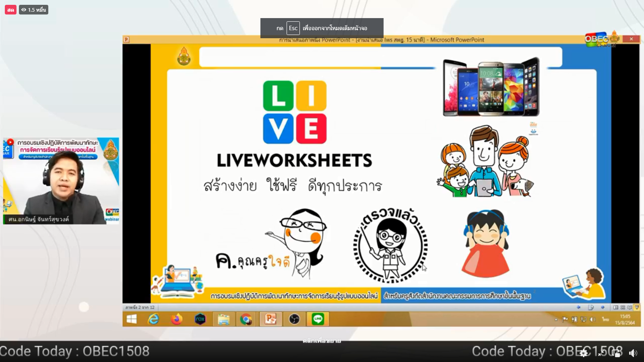644x362 pixels.
Task: Select the highlighted Slide Show view button
Action: click(x=636, y=307)
